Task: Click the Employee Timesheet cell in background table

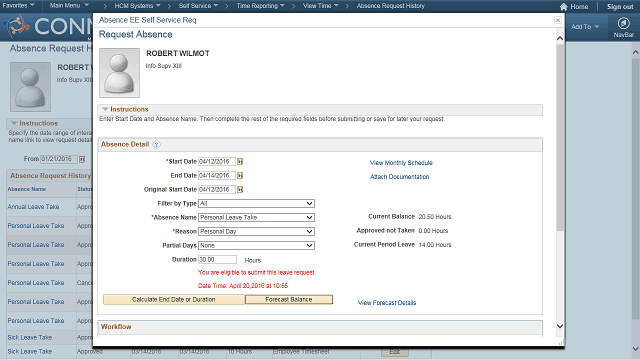Action: coord(301,351)
